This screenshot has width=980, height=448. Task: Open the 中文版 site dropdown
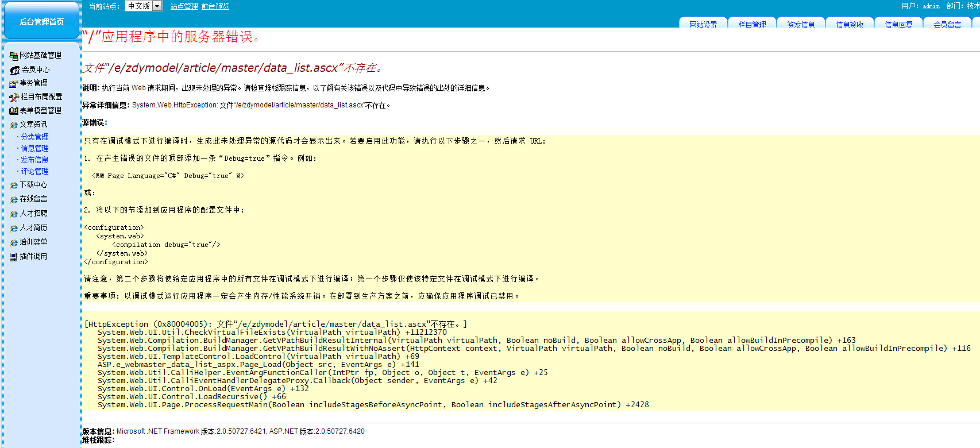pyautogui.click(x=157, y=6)
